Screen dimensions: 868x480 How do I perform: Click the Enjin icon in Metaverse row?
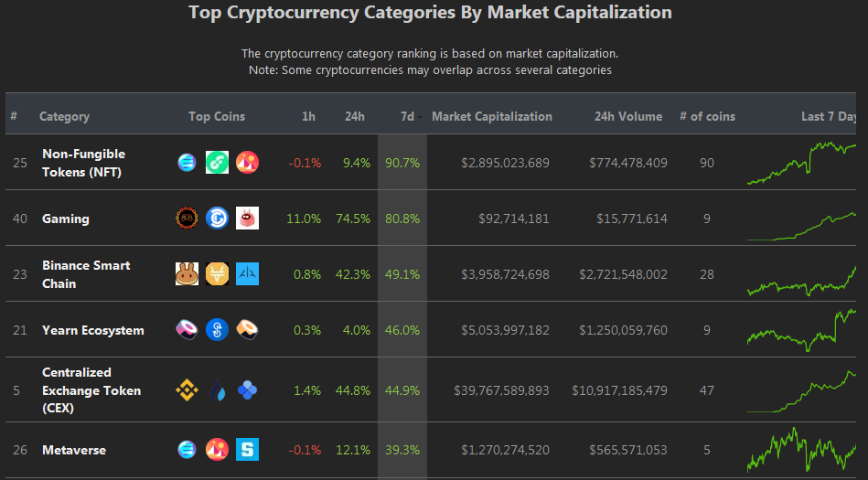187,450
